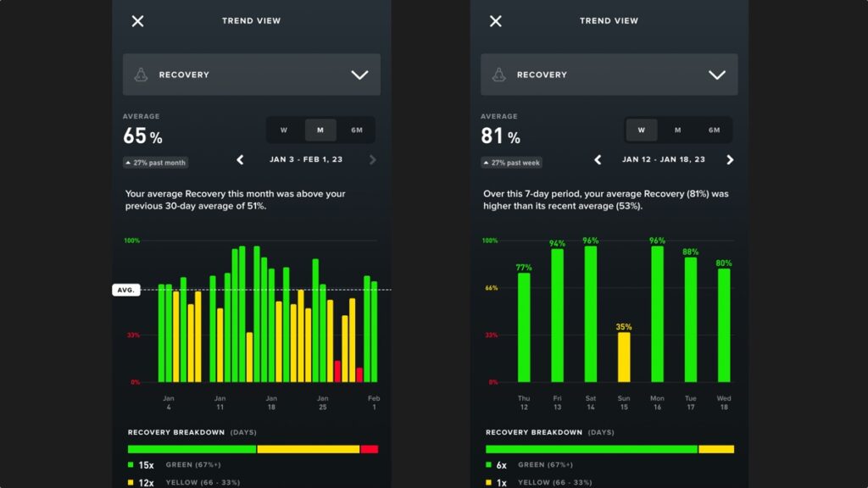The height and width of the screenshot is (488, 868).
Task: Click the previous-week arrow on the right panel
Action: click(598, 159)
